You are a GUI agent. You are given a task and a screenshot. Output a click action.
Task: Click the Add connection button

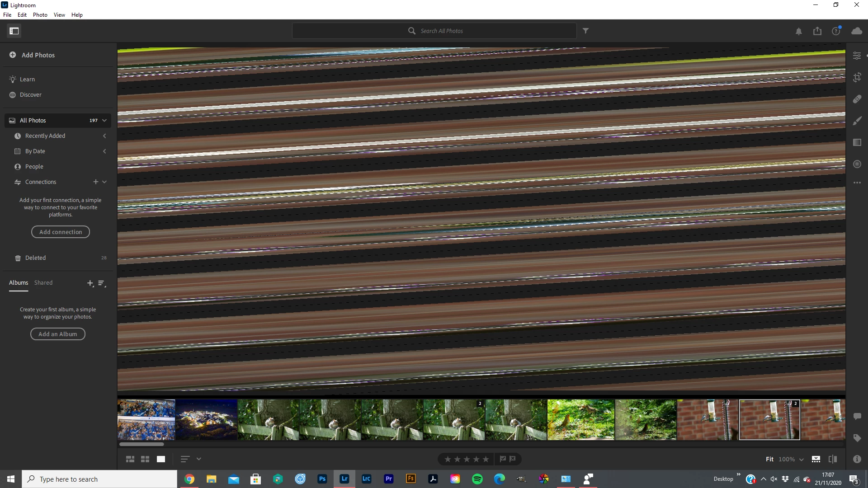pos(61,232)
